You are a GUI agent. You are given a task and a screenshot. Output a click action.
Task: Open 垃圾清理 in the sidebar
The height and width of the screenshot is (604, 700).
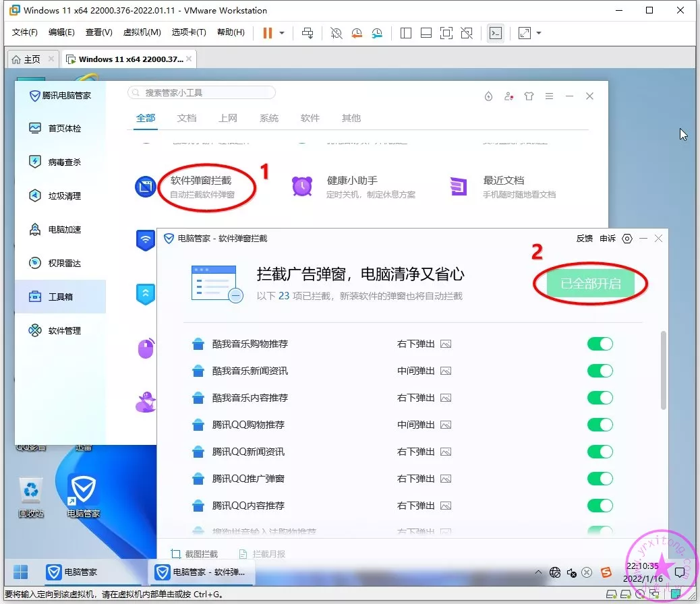[x=64, y=195]
